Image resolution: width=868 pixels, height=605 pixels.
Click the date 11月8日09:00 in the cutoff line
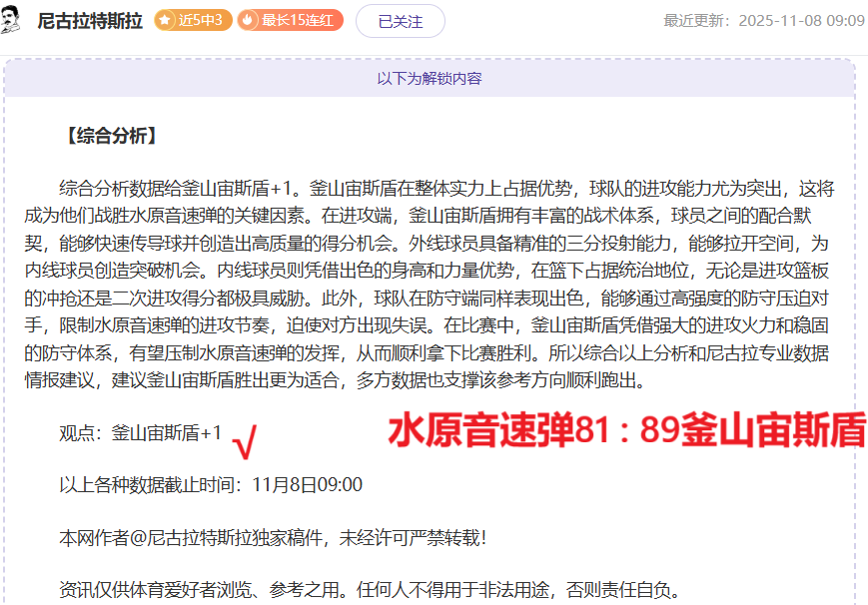point(308,485)
